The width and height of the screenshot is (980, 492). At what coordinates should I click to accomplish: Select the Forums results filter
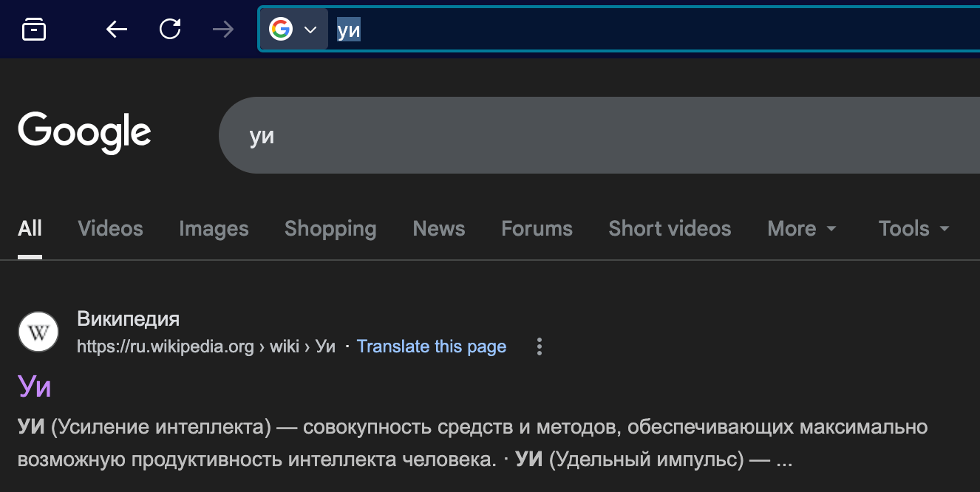tap(537, 229)
